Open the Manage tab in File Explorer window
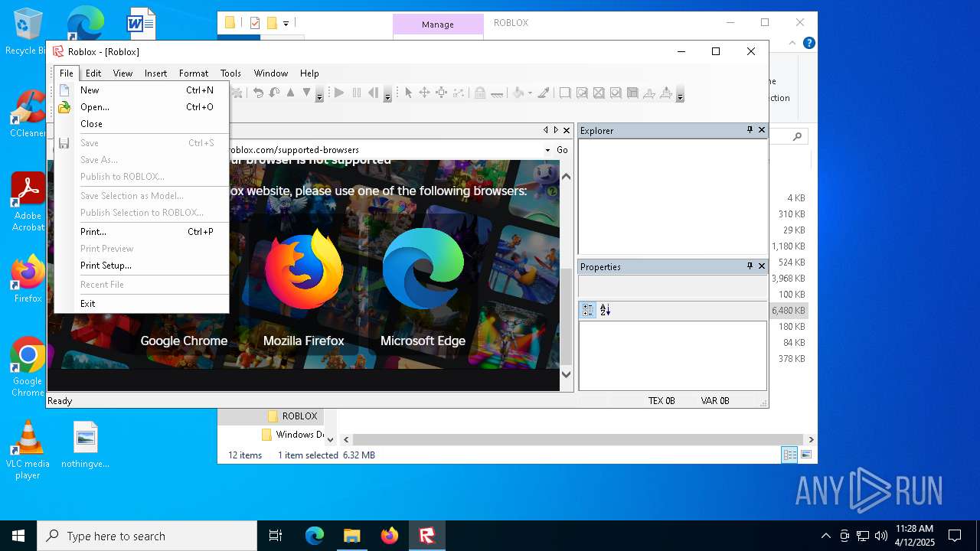Viewport: 980px width, 551px height. 438,24
